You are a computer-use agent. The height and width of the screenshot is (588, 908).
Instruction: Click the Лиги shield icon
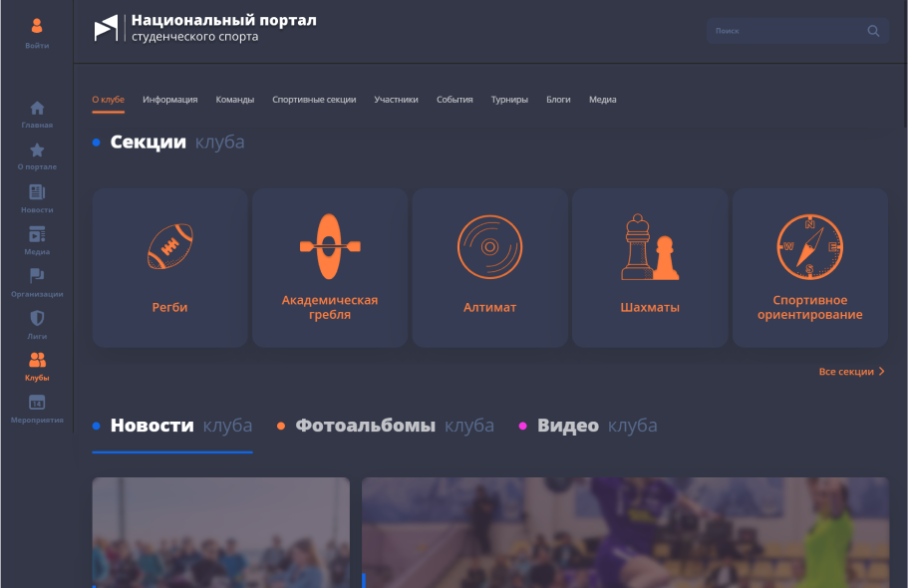(x=37, y=319)
